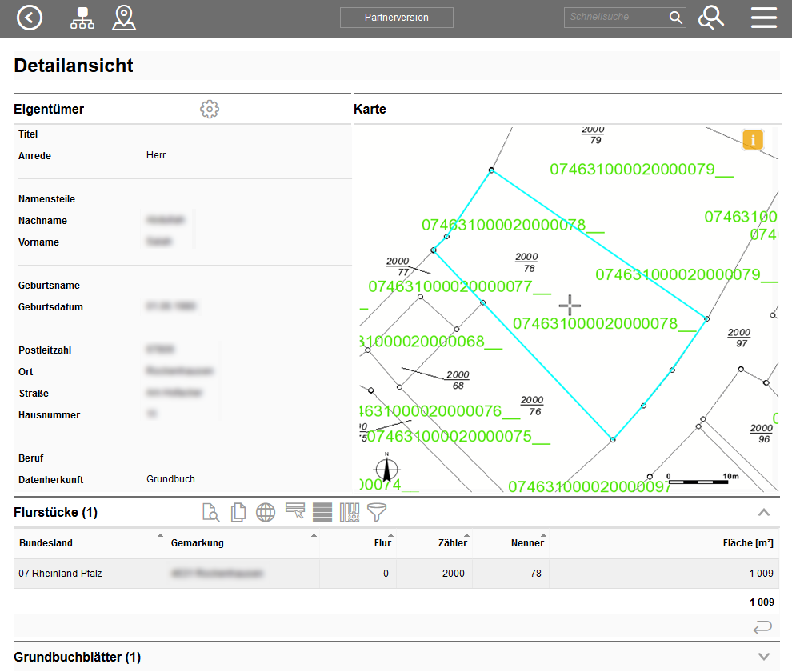Screen dimensions: 792x672
Task: Click the back arrow button
Action: (x=30, y=18)
